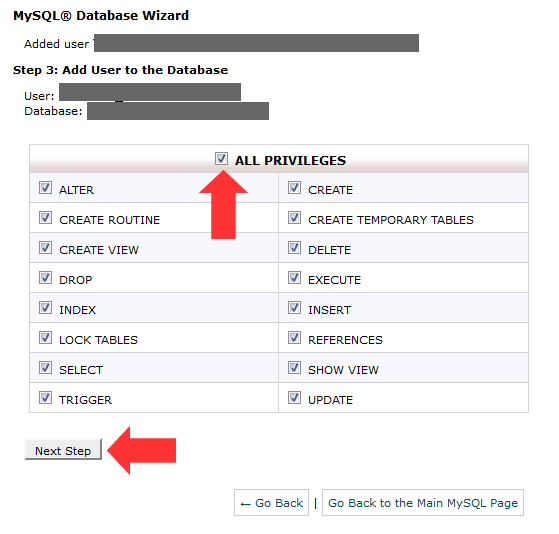Toggle the ALL PRIVILEGES checkbox
The image size is (559, 534).
[221, 158]
